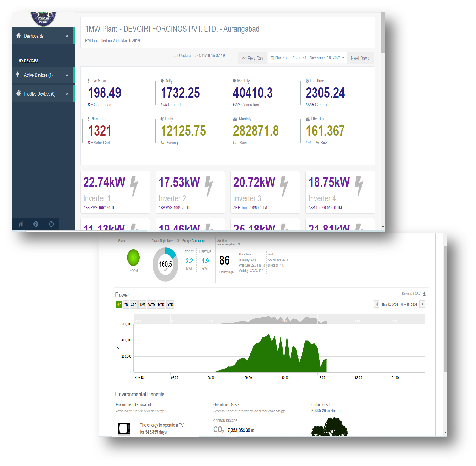Open the Active Devices (1) menu item

[x=43, y=75]
